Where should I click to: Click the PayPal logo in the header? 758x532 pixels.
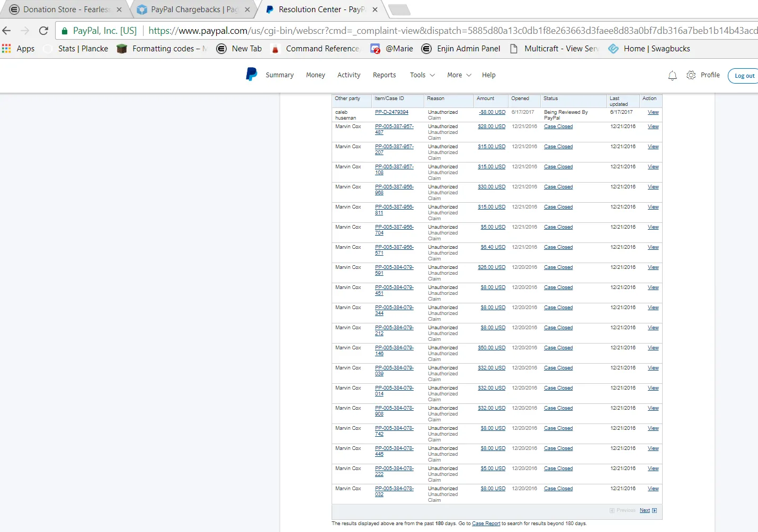pos(252,75)
